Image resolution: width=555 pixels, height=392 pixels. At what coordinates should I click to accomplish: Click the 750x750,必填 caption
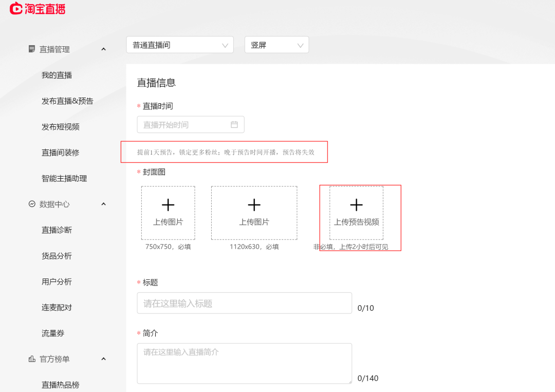pos(168,247)
